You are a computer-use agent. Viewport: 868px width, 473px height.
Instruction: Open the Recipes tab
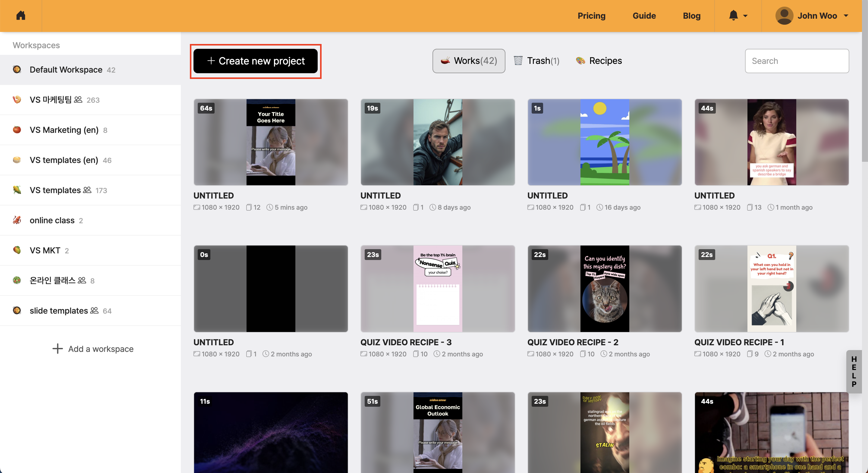click(599, 61)
